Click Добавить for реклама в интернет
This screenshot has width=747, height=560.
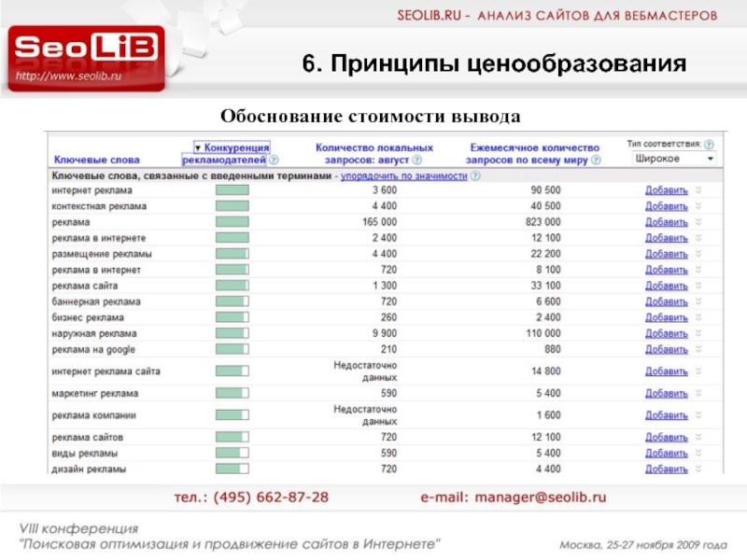coord(667,270)
